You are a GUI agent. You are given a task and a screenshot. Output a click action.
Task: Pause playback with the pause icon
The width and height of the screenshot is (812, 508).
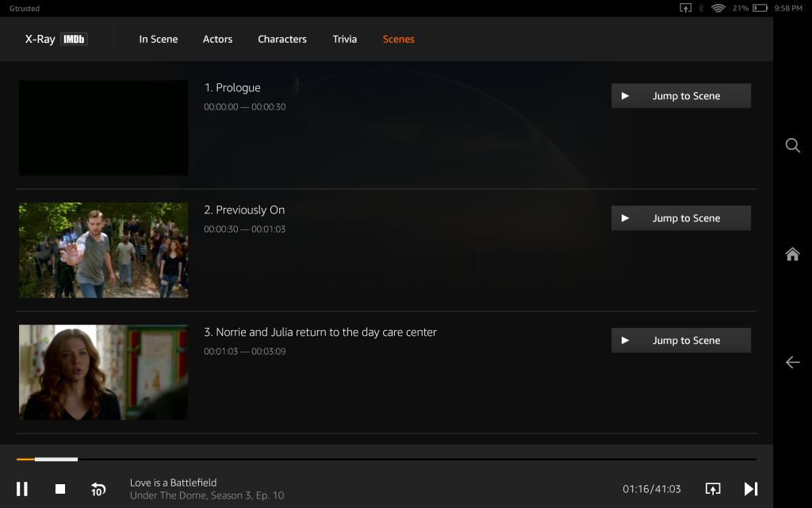click(22, 489)
